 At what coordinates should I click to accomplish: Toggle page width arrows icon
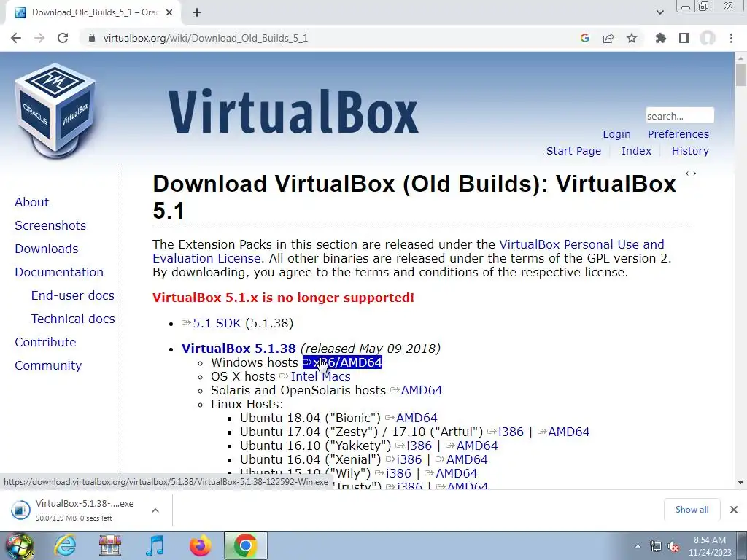691,174
